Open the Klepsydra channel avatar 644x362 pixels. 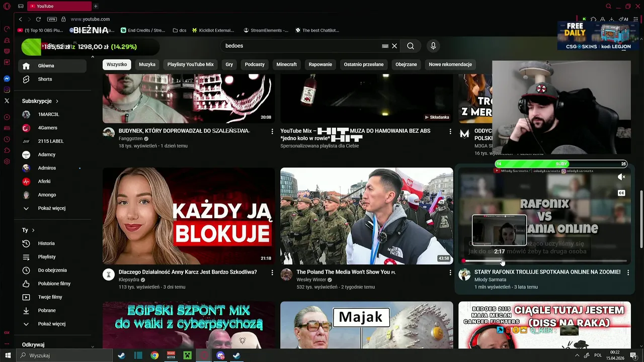[x=109, y=275]
